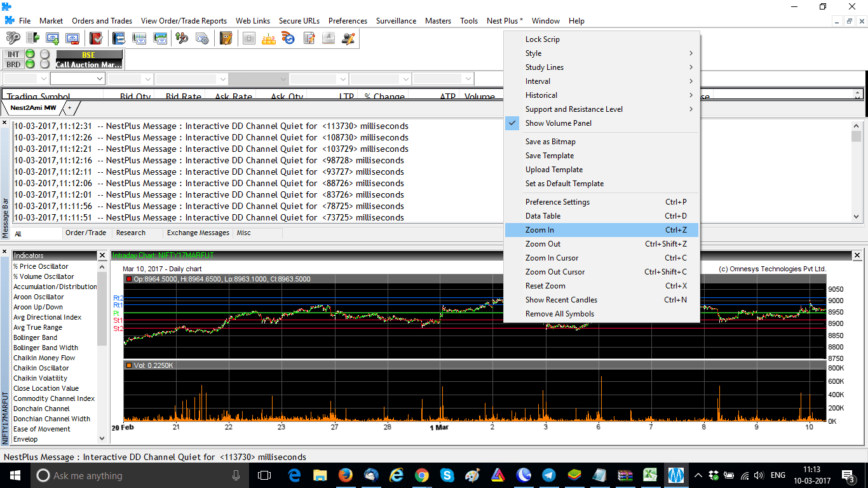868x488 pixels.
Task: Click the BSE Call Auction Market button
Action: coord(89,60)
